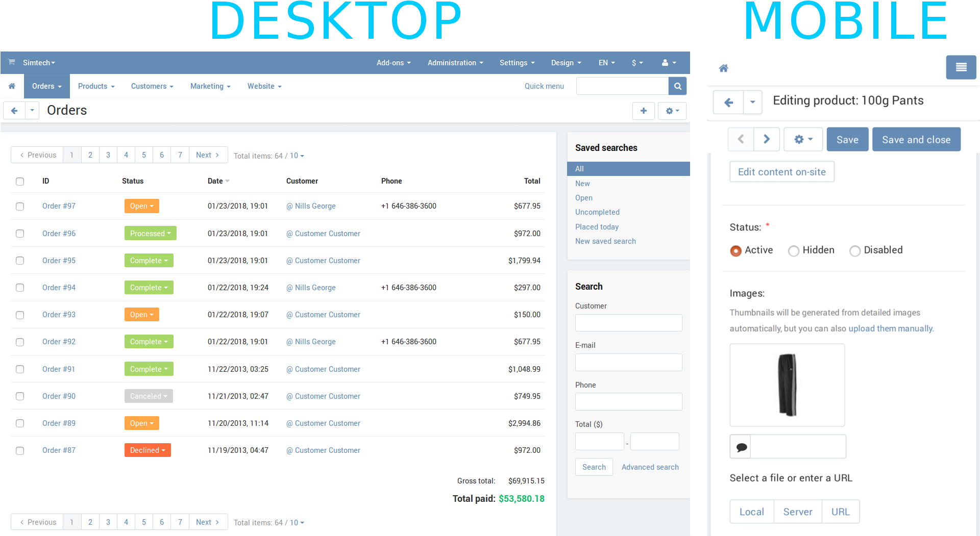Click the Save and close button
Image resolution: width=980 pixels, height=536 pixels.
coord(916,140)
